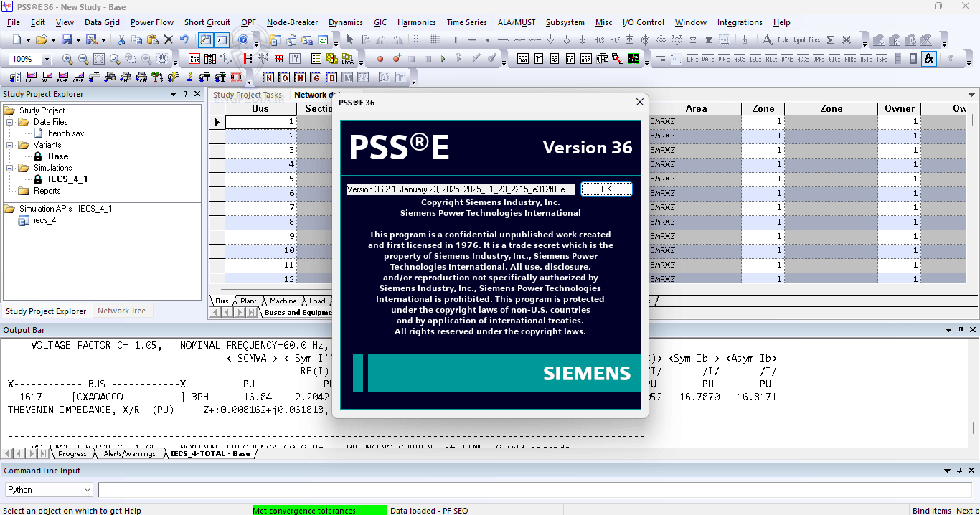Click the command line input field
Image resolution: width=980 pixels, height=515 pixels.
coord(535,490)
